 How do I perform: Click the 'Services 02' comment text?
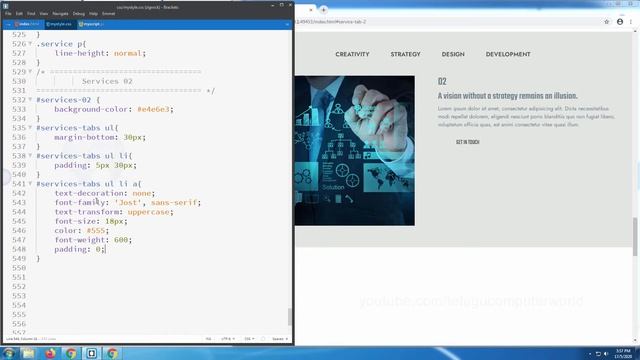(x=107, y=81)
